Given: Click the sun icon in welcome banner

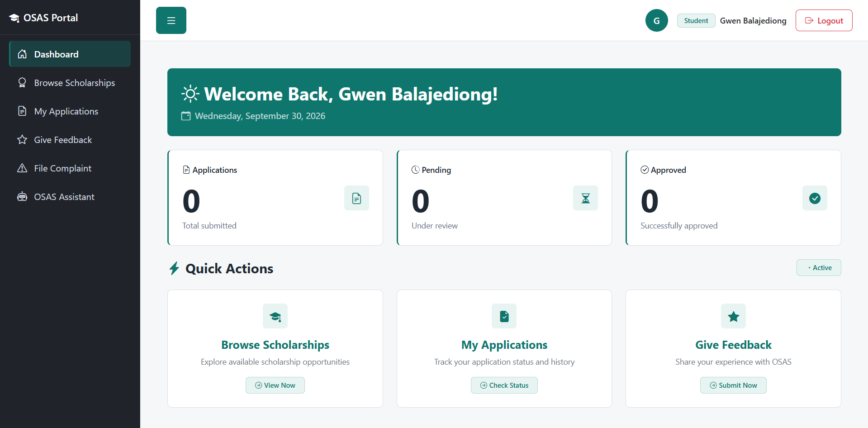Looking at the screenshot, I should click(190, 94).
